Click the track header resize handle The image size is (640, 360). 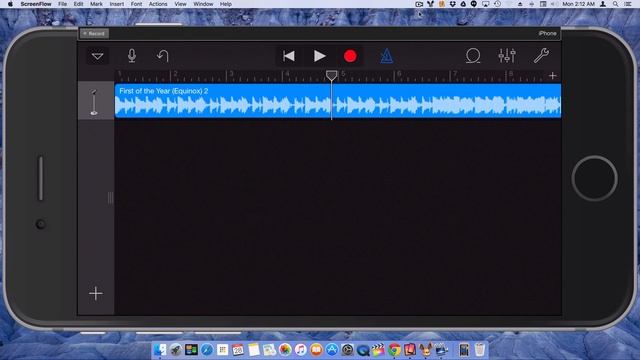click(x=110, y=198)
